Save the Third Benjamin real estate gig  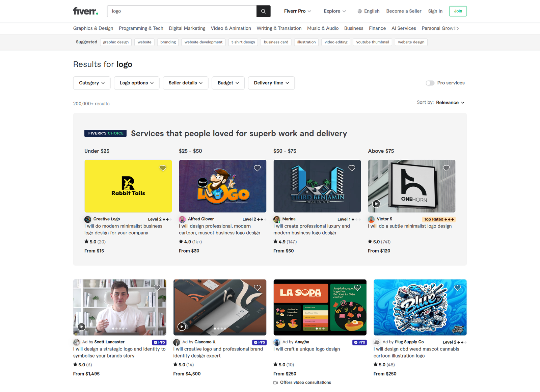click(352, 168)
